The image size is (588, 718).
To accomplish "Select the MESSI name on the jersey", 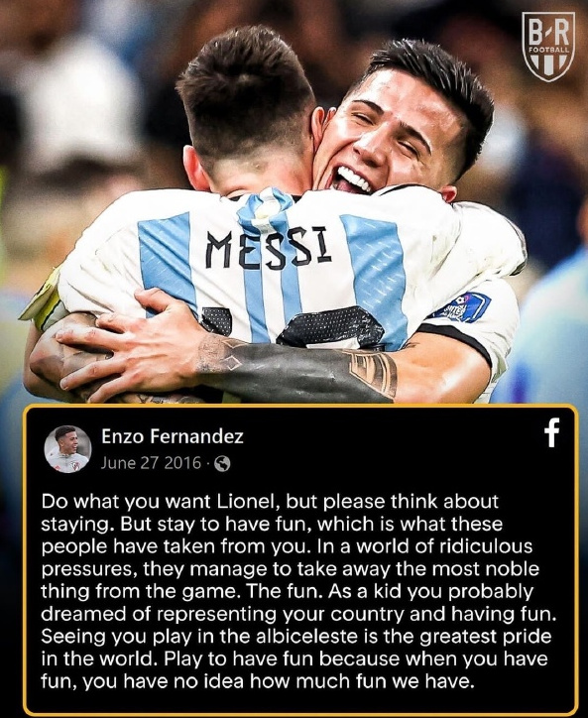I will 269,247.
